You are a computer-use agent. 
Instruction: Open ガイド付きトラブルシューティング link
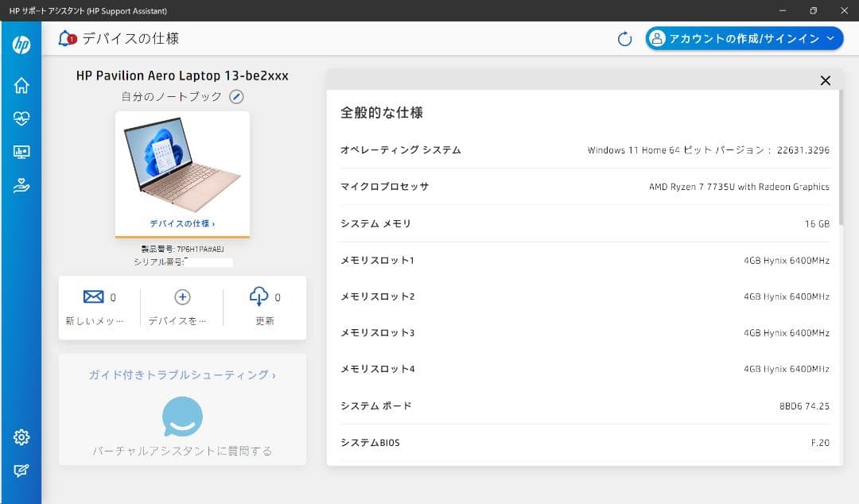pos(182,374)
